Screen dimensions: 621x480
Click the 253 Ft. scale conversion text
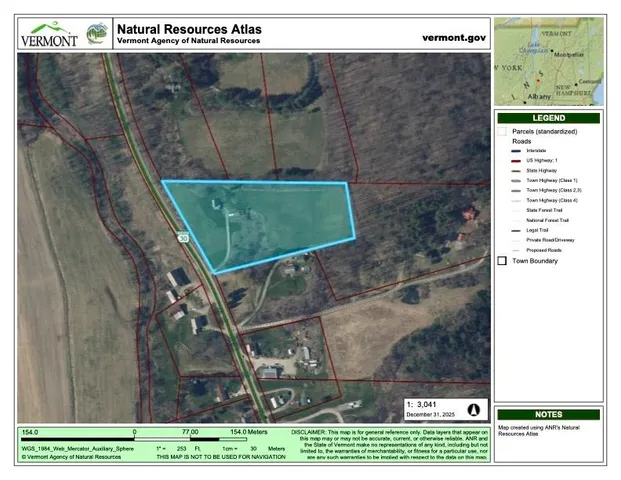point(189,449)
